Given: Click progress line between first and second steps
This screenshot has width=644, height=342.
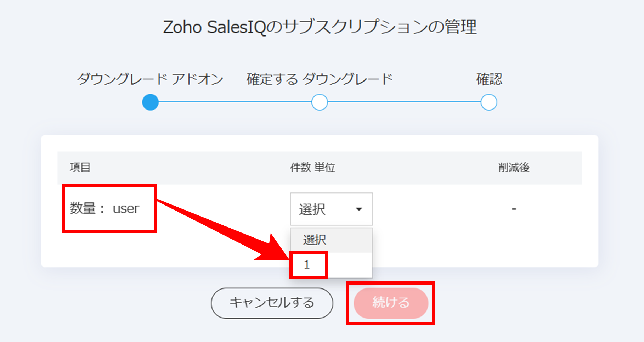Looking at the screenshot, I should tap(235, 102).
